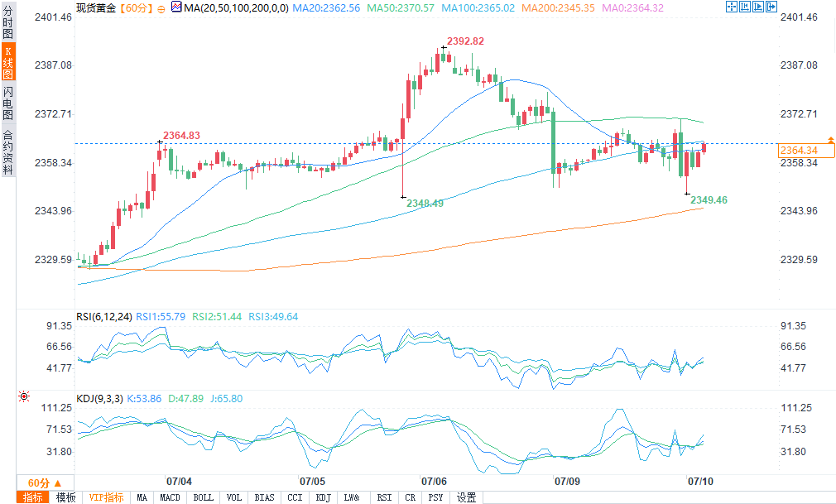Click the MA50:2370.57 value
This screenshot has height=504, width=836.
click(401, 8)
